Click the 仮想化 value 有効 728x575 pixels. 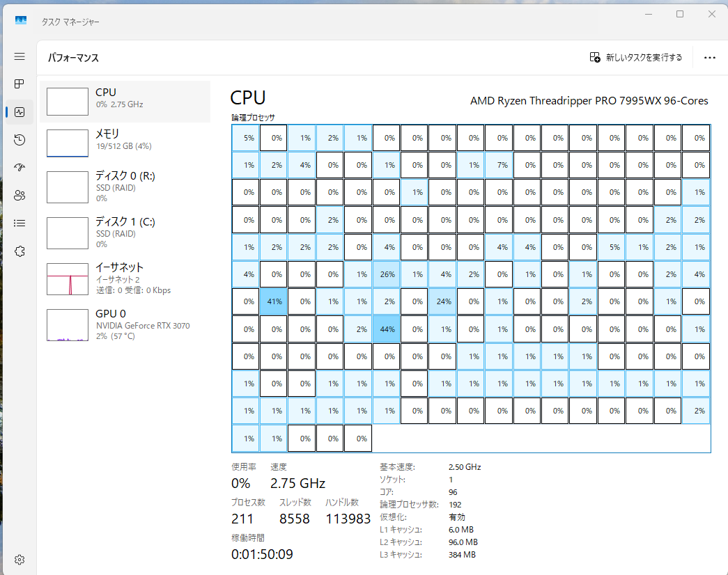coord(457,517)
